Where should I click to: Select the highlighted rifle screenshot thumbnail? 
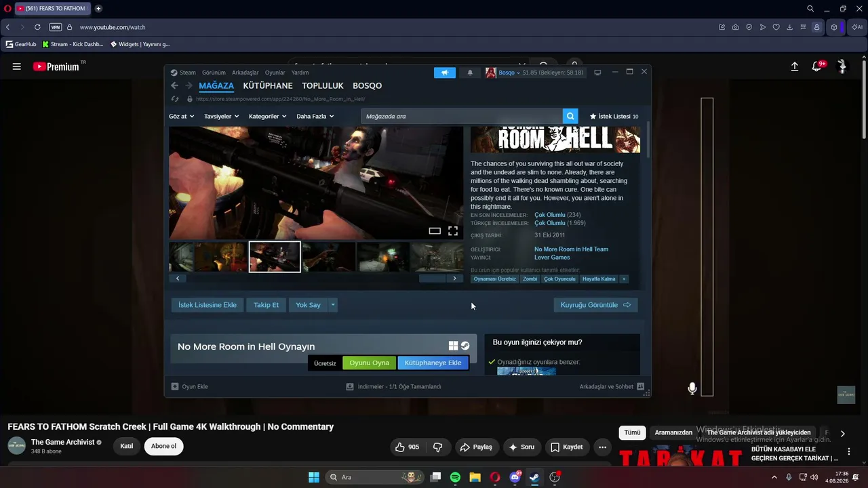pyautogui.click(x=275, y=257)
